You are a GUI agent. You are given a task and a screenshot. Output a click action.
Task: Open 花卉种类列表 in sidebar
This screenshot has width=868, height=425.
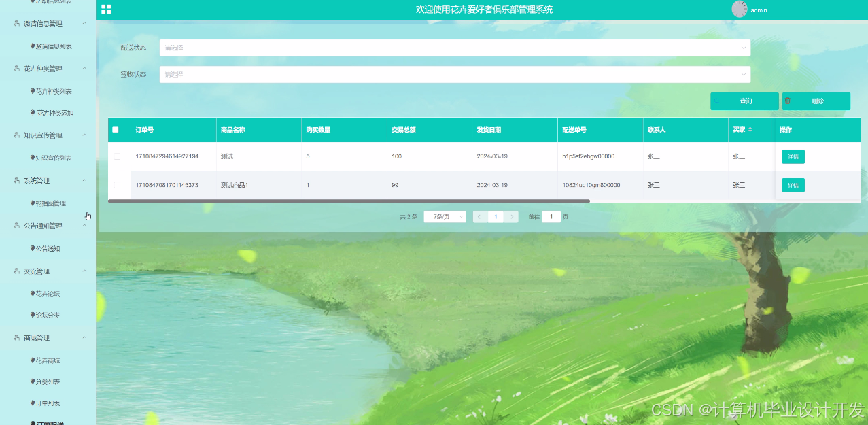[x=54, y=91]
